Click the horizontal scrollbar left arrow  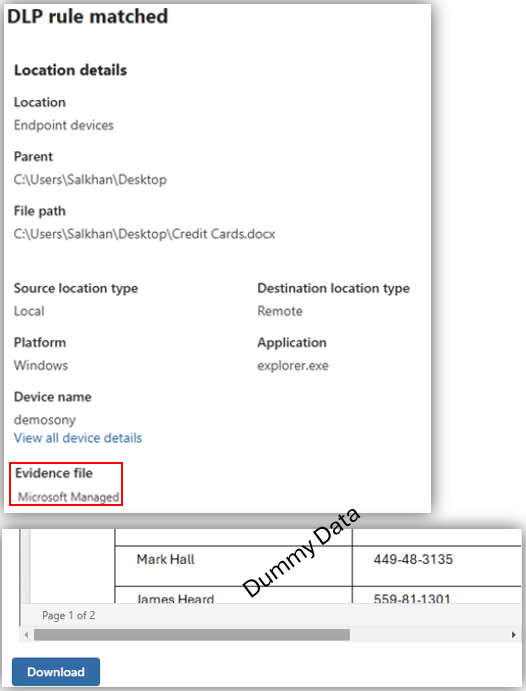26,635
